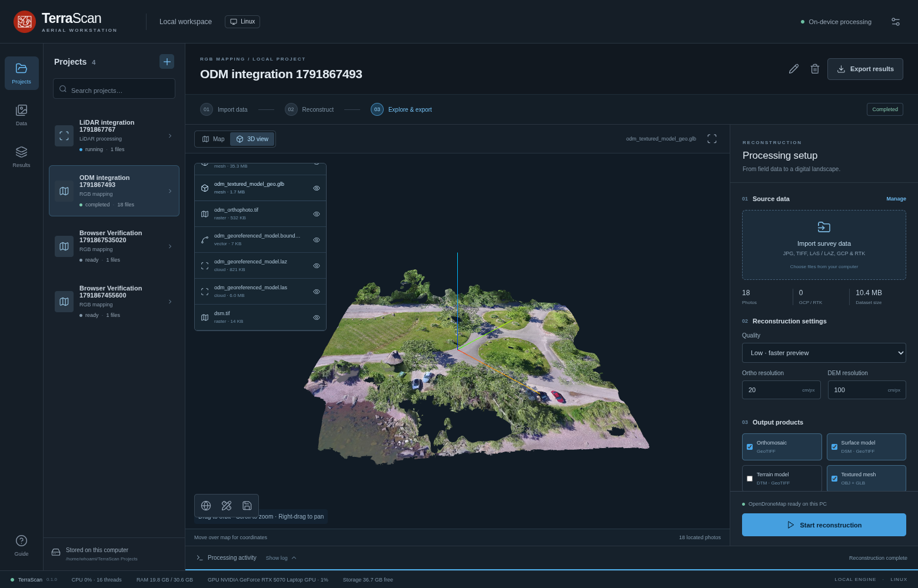Click the add new project plus icon
This screenshot has width=918, height=588.
(x=167, y=62)
